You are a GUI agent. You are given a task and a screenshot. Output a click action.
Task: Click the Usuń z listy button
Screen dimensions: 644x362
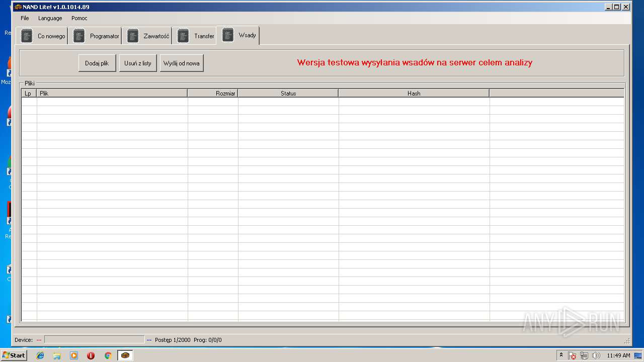(138, 63)
